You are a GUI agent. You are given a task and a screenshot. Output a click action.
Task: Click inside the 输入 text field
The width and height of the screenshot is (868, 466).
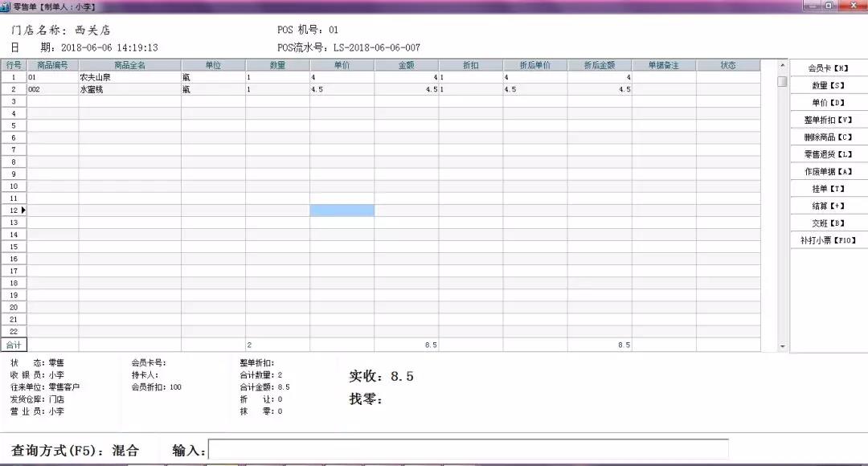468,449
